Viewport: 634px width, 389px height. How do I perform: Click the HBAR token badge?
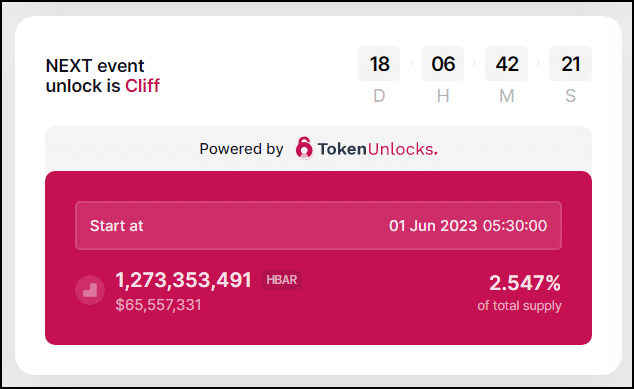click(282, 280)
